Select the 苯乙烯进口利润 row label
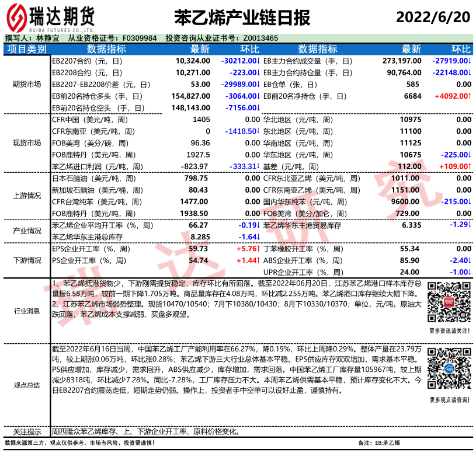476x453 pixels. (x=97, y=166)
